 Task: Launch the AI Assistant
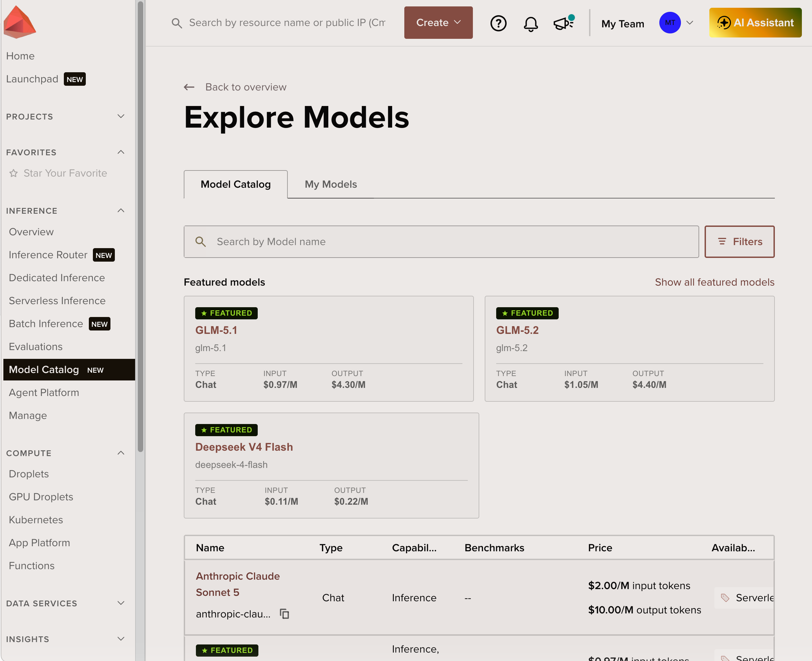[755, 23]
